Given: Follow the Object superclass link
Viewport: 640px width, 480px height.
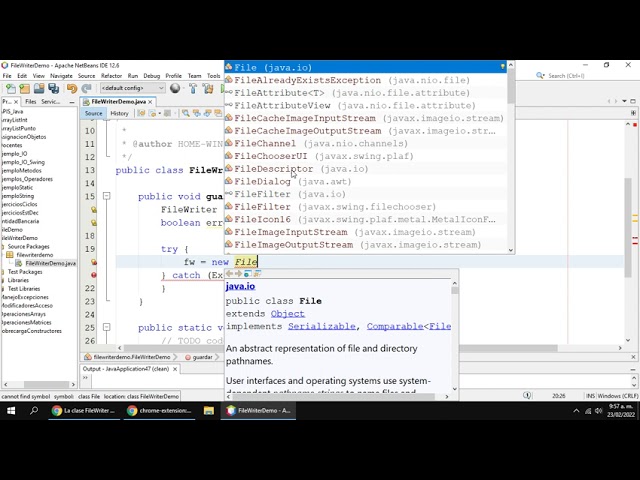Looking at the screenshot, I should coord(288,314).
